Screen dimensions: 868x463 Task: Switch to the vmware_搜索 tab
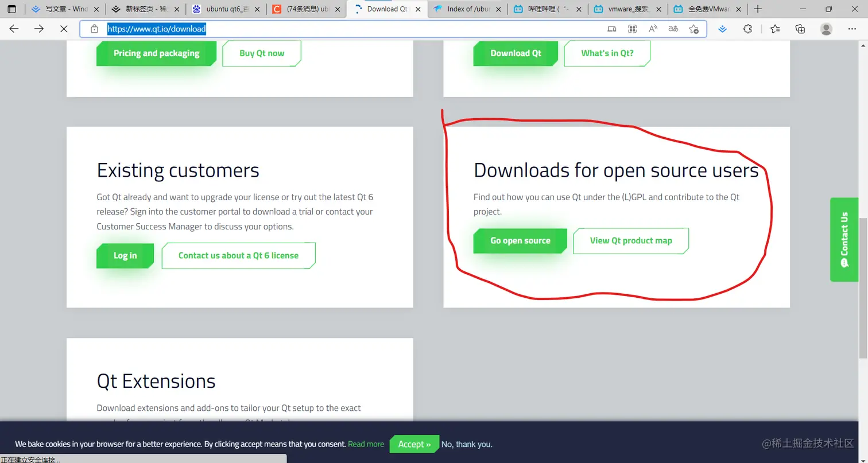click(x=627, y=9)
